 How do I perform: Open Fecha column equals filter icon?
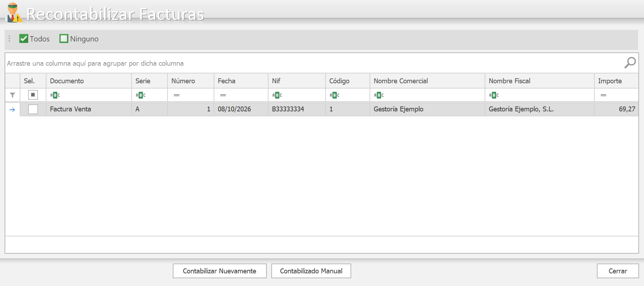tap(223, 95)
